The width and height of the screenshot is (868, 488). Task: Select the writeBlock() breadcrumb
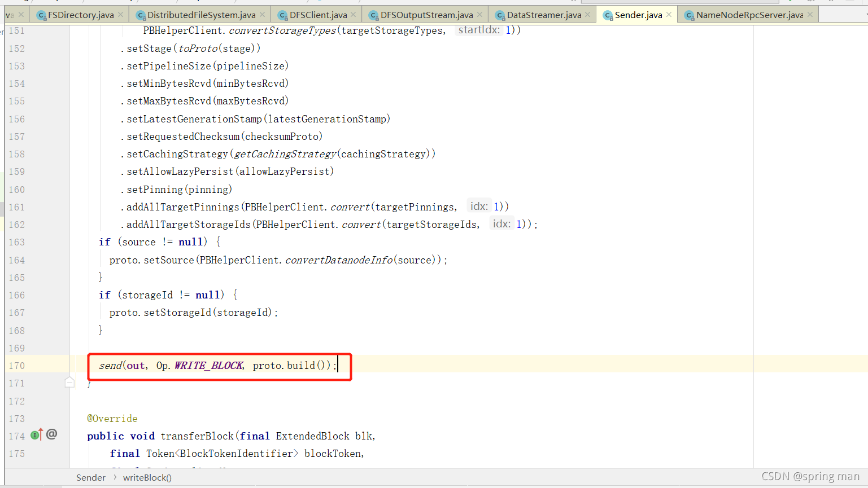[x=147, y=478]
